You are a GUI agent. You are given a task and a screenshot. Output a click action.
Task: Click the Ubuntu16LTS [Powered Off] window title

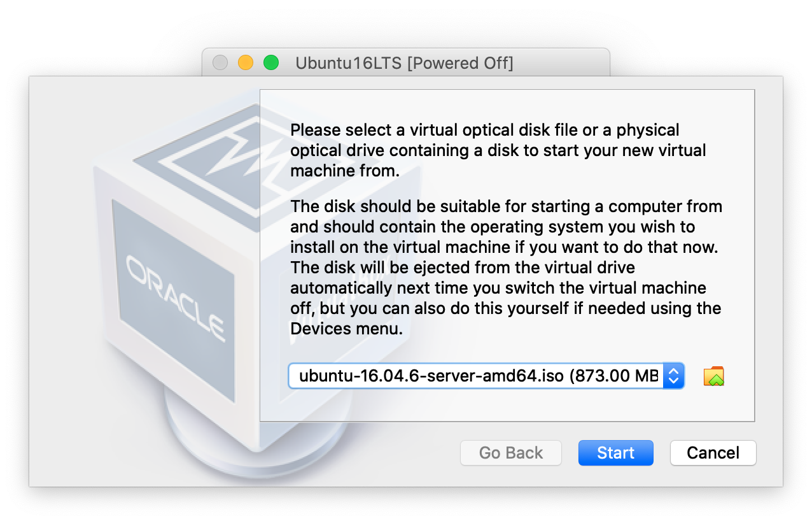(404, 63)
